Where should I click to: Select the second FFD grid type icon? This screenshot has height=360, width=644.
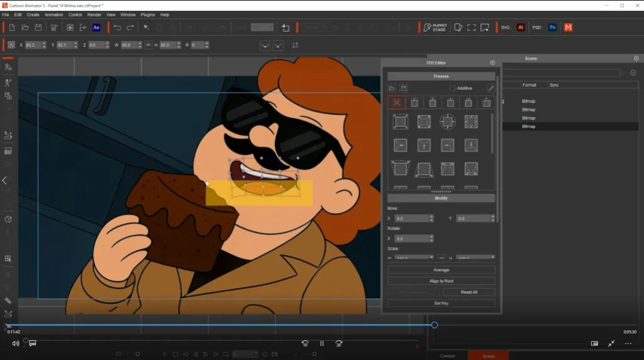point(414,102)
